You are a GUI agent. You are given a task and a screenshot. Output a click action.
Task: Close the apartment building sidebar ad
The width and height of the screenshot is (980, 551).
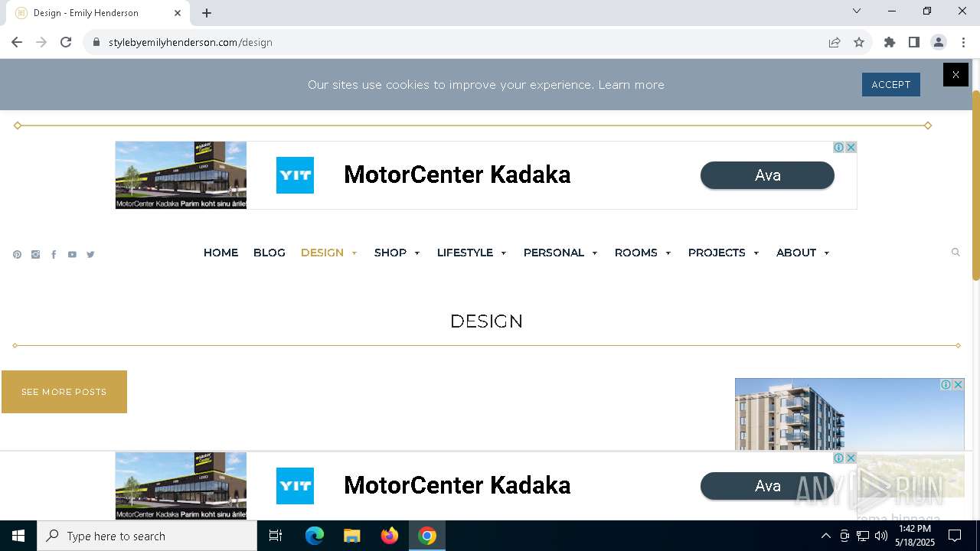[x=958, y=384]
